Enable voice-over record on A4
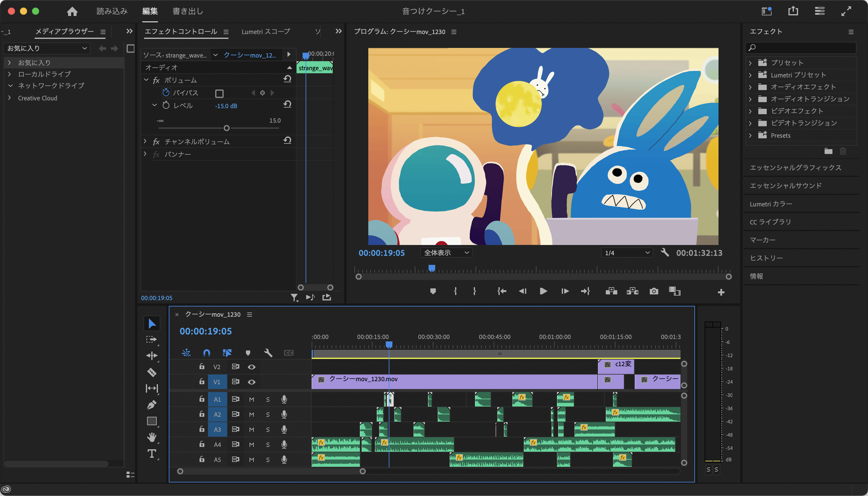Viewport: 868px width, 496px height. click(284, 444)
